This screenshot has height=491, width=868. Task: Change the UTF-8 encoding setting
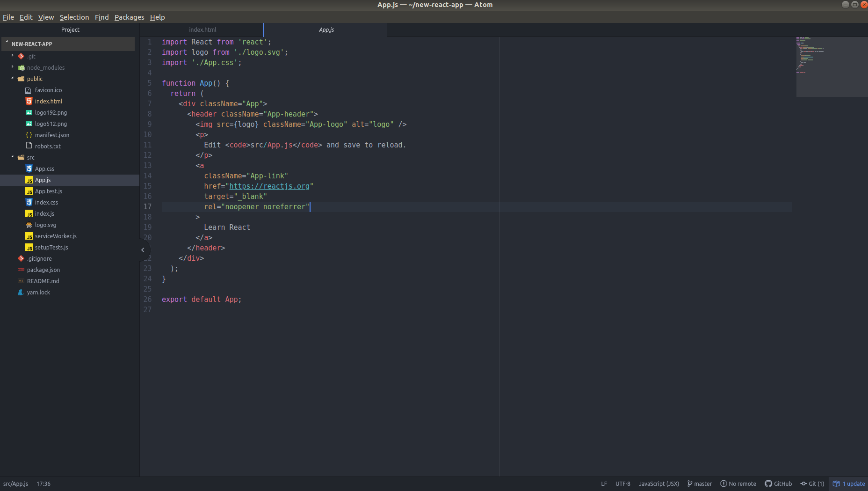[622, 484]
